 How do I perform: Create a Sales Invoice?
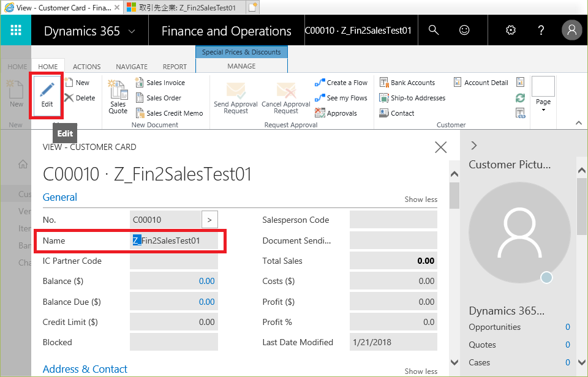coord(160,83)
